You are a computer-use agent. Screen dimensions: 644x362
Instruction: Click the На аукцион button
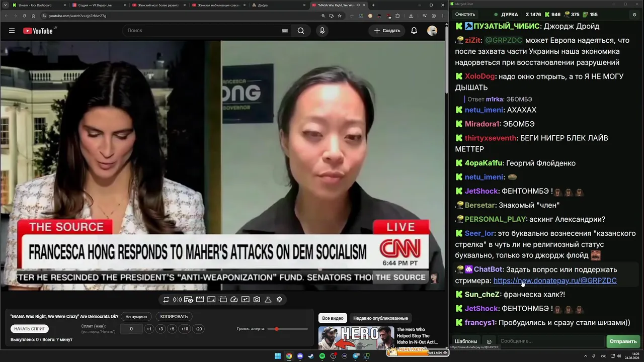pos(136,317)
